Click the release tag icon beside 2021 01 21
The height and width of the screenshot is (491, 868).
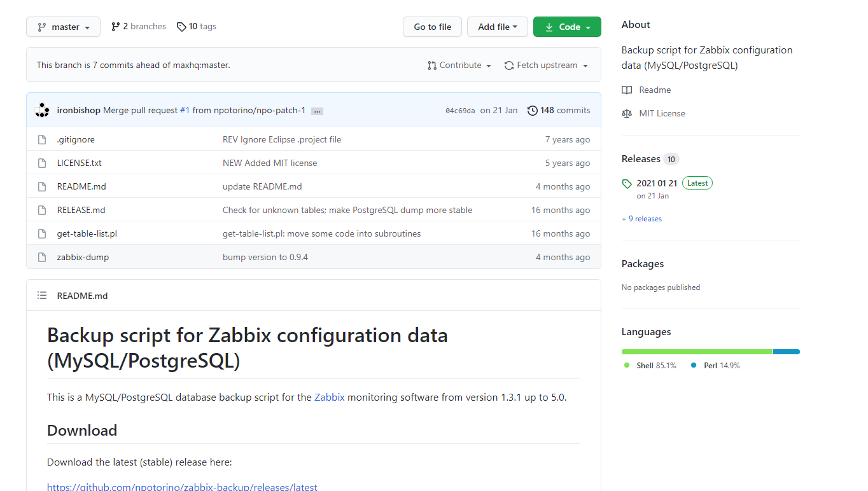coord(627,183)
